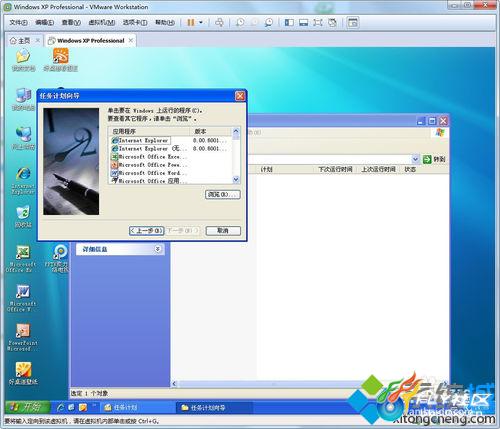Open the blue disc desktop icon near Excel
The height and width of the screenshot is (429, 500).
coord(60,259)
